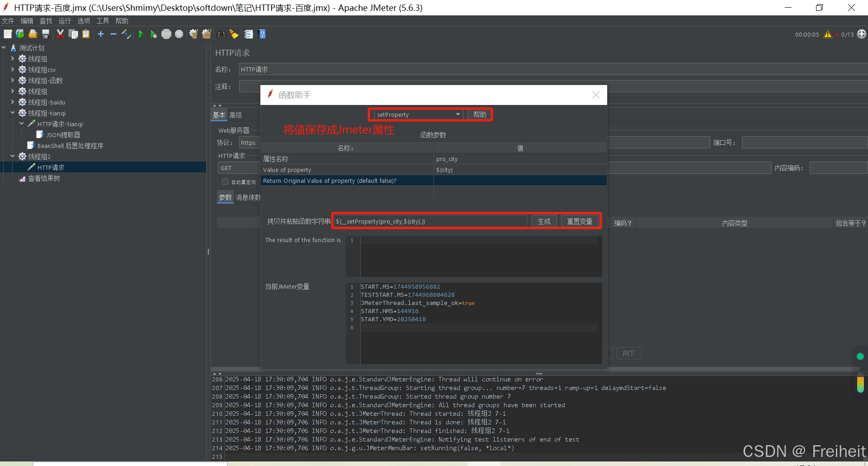Screen dimensions: 868x466
Task: Expand the 线程组csv node
Action: tap(12, 69)
